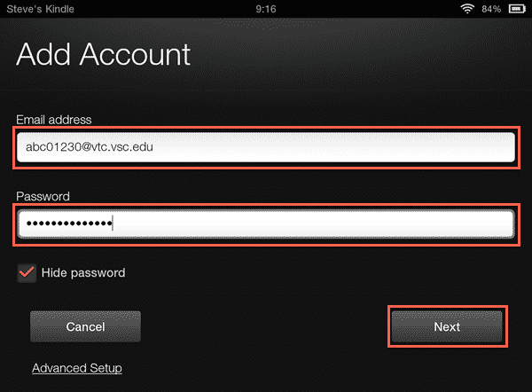The width and height of the screenshot is (532, 392).
Task: Tap the Steve's Kindle device name
Action: click(41, 9)
